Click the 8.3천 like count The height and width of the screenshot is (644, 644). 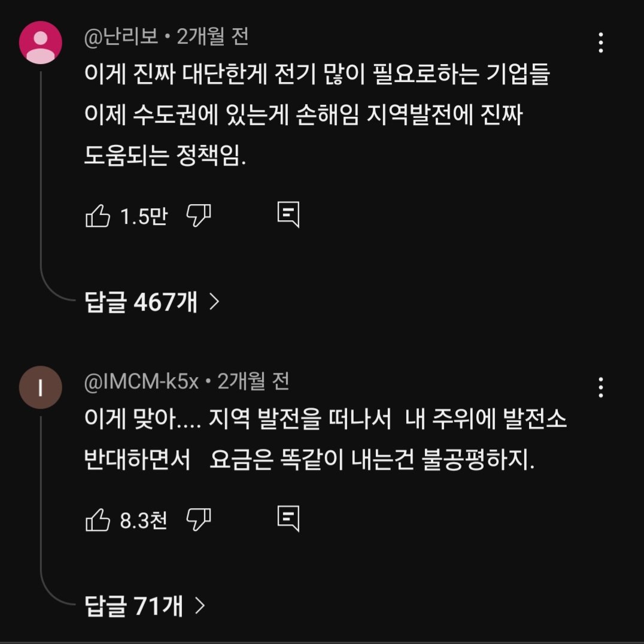pyautogui.click(x=144, y=520)
